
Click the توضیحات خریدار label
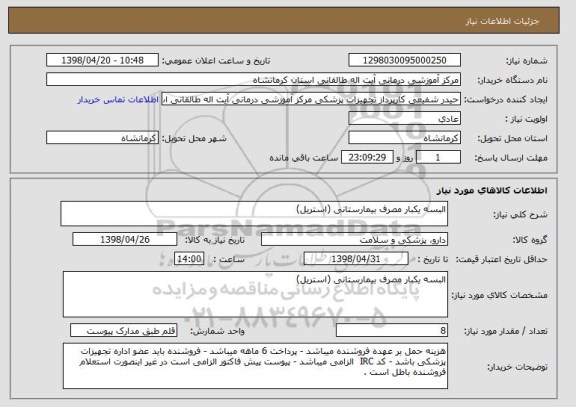518,367
